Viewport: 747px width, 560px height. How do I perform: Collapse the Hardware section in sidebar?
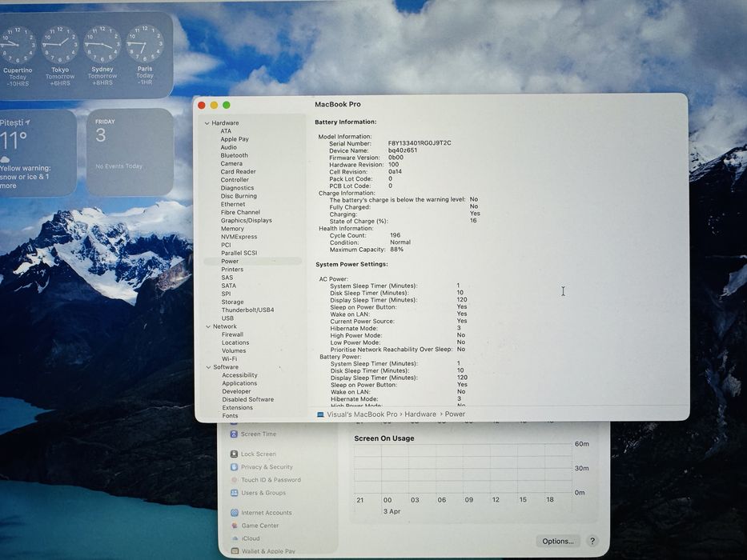point(207,123)
